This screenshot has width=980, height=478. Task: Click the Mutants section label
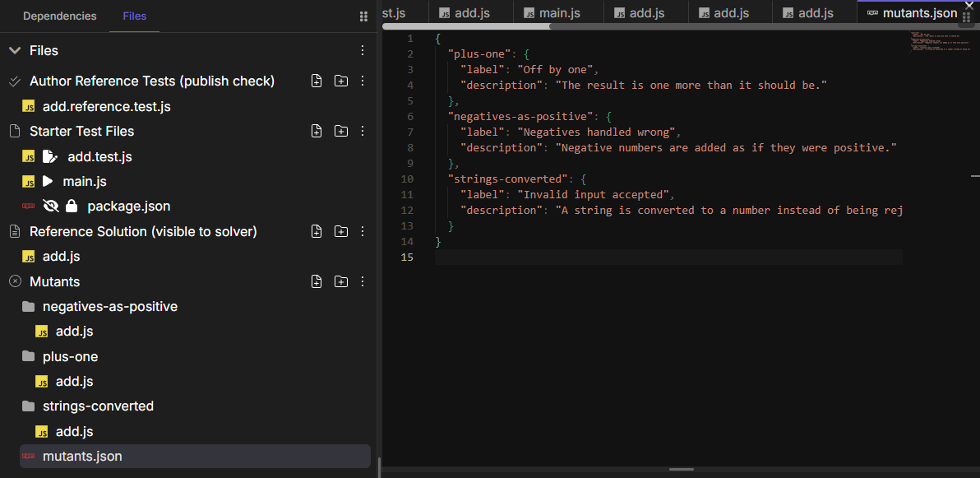click(55, 281)
